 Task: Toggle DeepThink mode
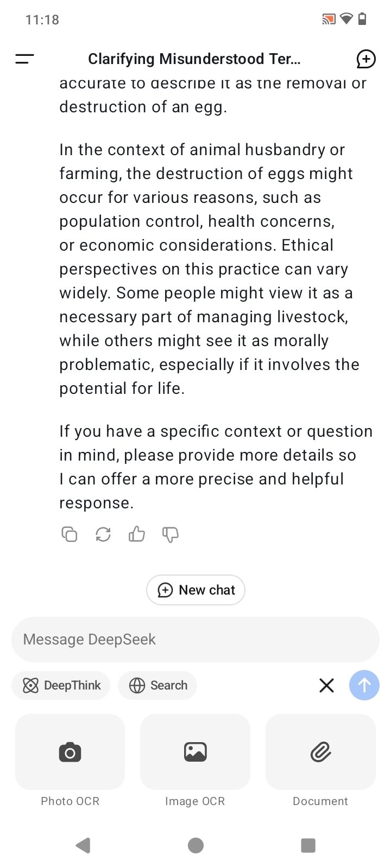(x=61, y=685)
